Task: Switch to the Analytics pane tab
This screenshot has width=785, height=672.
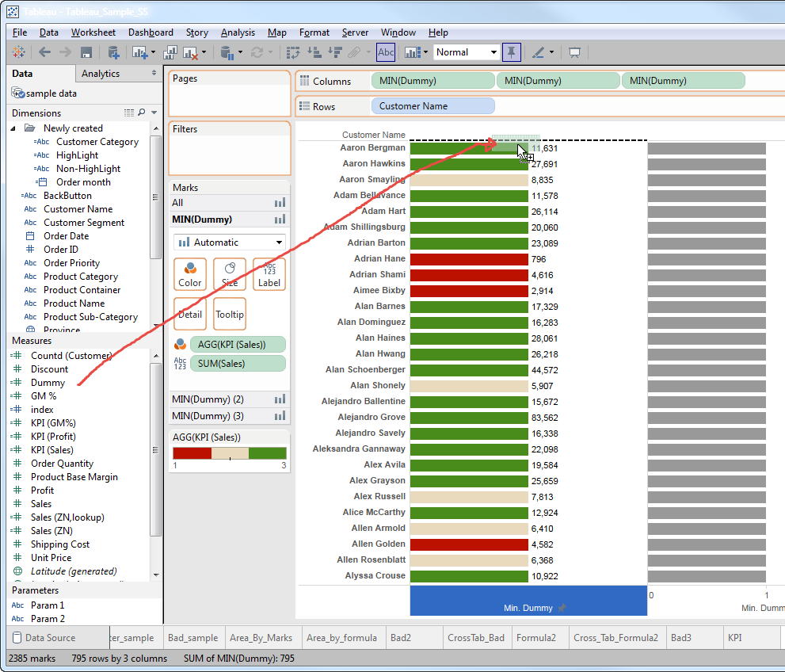Action: [119, 74]
